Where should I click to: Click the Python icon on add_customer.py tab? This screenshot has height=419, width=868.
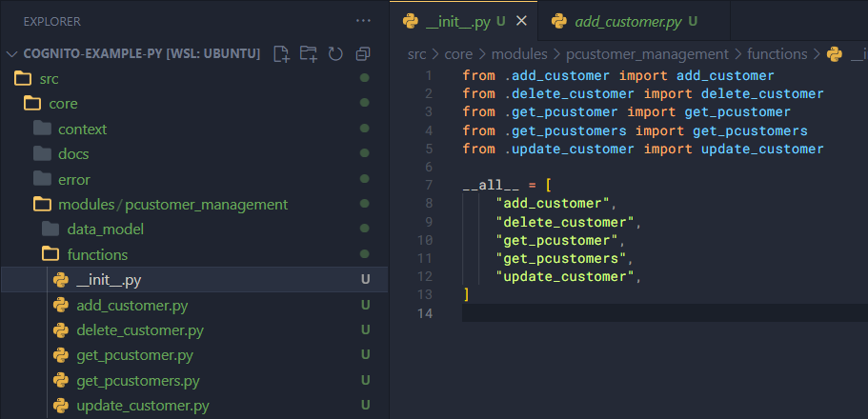[x=559, y=21]
